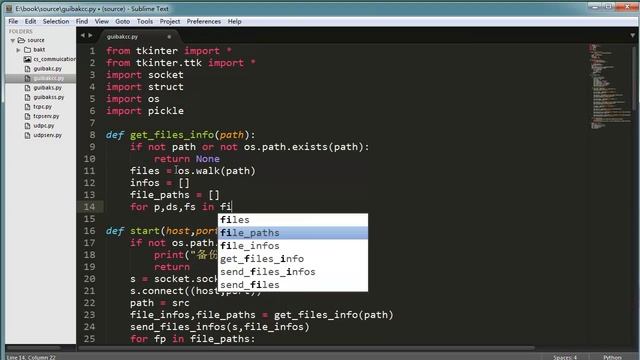Click the Sublime Text title bar icon
Viewport: 640px width, 360px height.
point(9,9)
